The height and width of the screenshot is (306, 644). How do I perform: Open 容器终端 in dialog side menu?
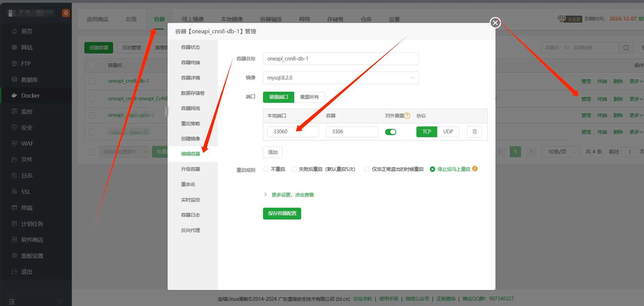190,63
